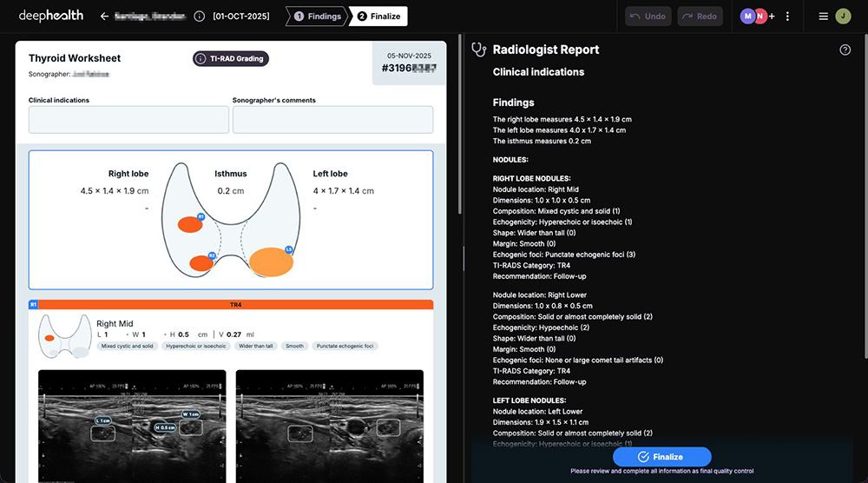Image resolution: width=868 pixels, height=483 pixels.
Task: Click 'Nodule location: Right Lower' line
Action: tap(540, 295)
